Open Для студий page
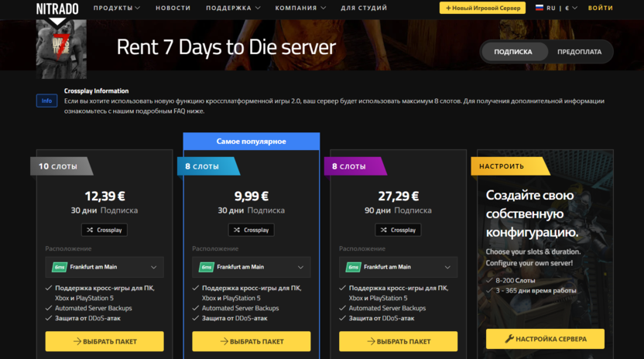Viewport: 644px width, 359px height. 364,8
